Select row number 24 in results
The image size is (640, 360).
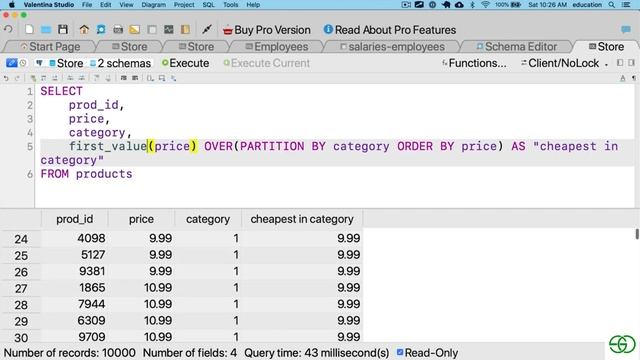(21, 239)
